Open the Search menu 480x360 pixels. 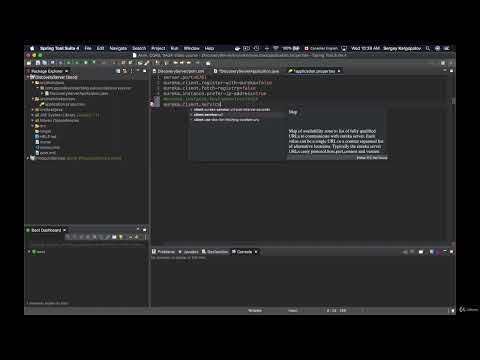[139, 48]
